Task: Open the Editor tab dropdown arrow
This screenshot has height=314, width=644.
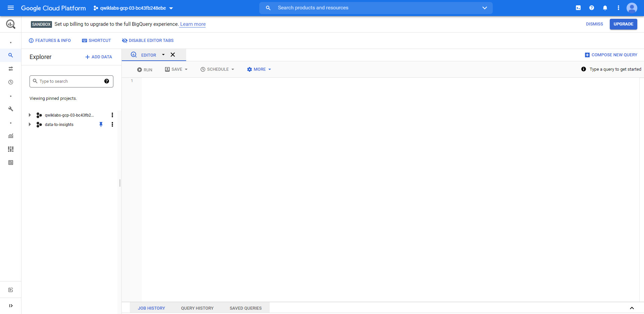Action: pos(163,55)
